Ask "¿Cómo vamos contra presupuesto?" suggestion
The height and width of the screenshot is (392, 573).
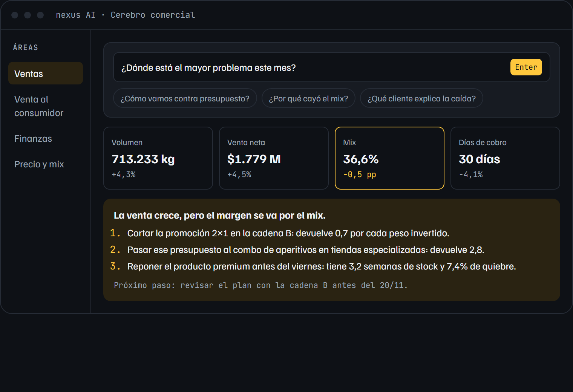coord(185,98)
